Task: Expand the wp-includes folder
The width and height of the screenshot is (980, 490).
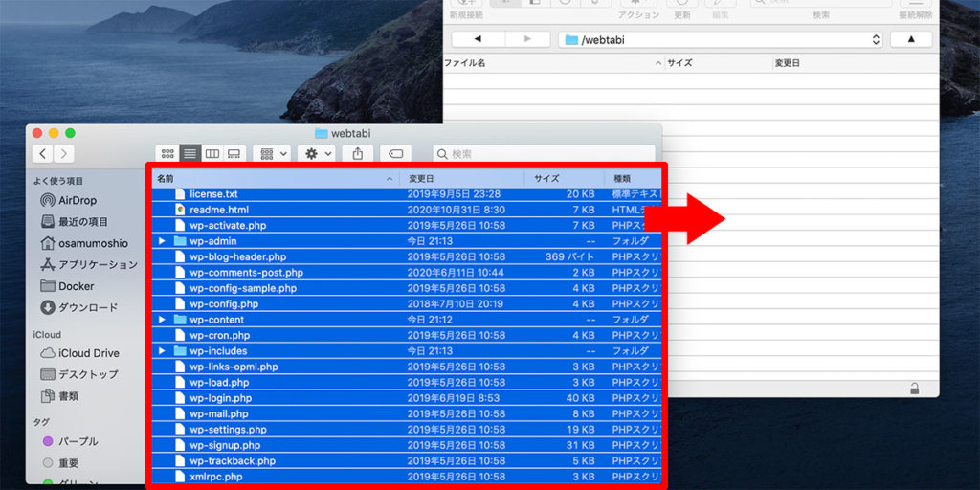Action: coord(162,351)
